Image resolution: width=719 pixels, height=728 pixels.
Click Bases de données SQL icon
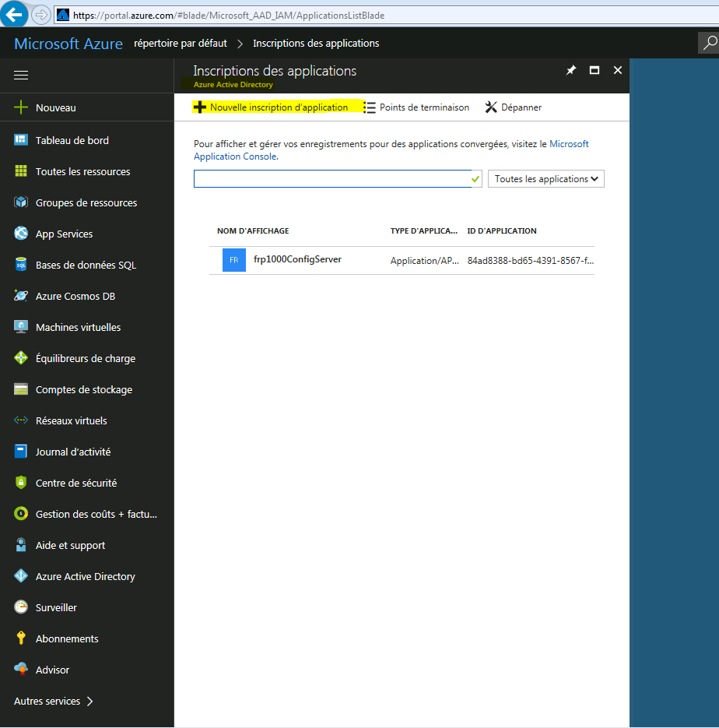pos(21,264)
